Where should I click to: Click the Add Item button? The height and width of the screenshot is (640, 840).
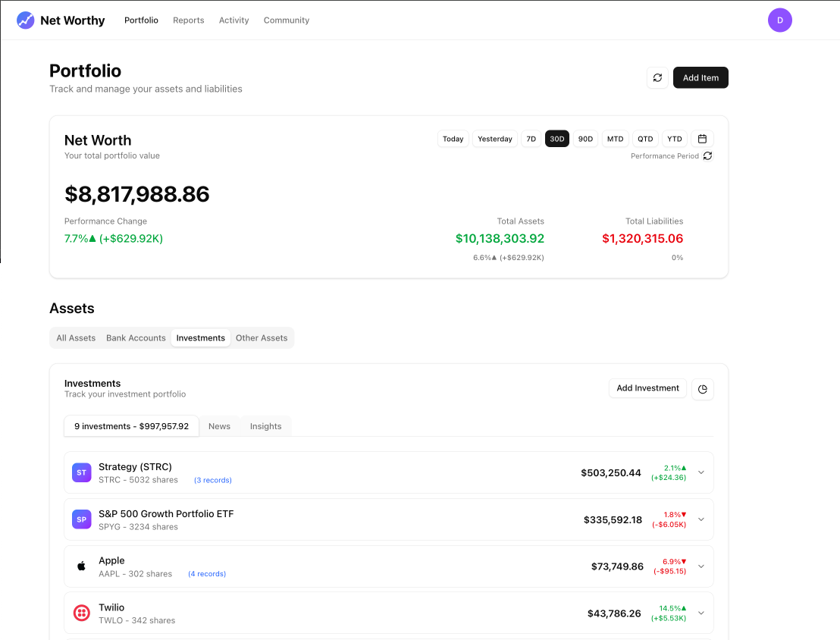701,78
